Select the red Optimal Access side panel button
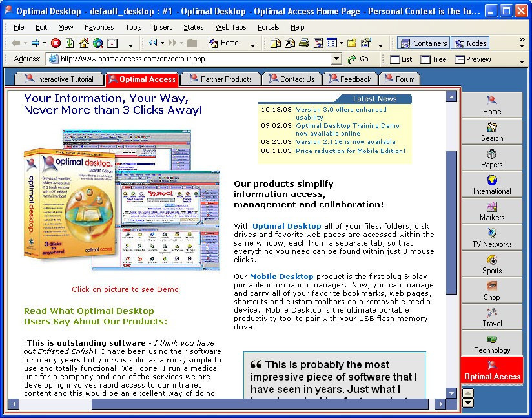 pyautogui.click(x=492, y=370)
